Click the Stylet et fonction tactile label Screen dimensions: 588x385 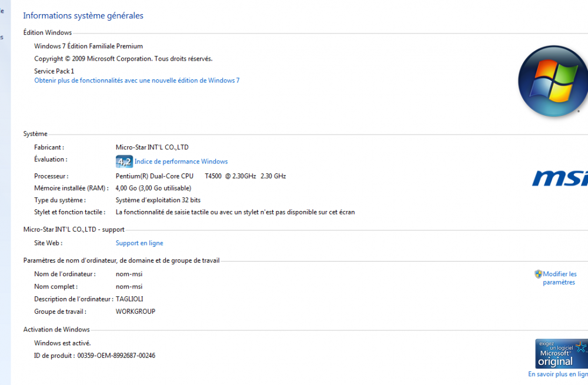pyautogui.click(x=70, y=212)
